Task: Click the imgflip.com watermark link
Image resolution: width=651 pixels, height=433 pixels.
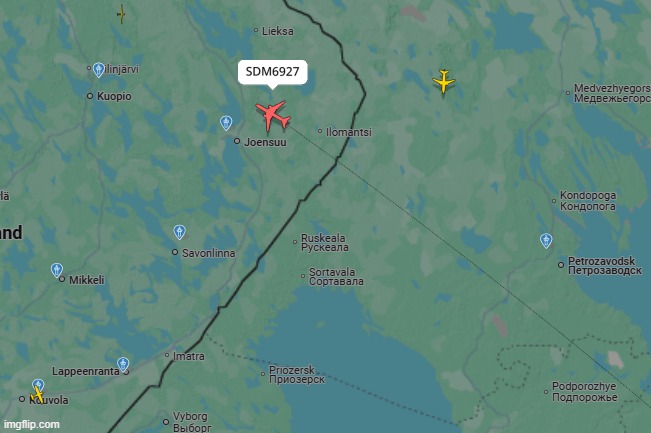Action: pyautogui.click(x=32, y=425)
